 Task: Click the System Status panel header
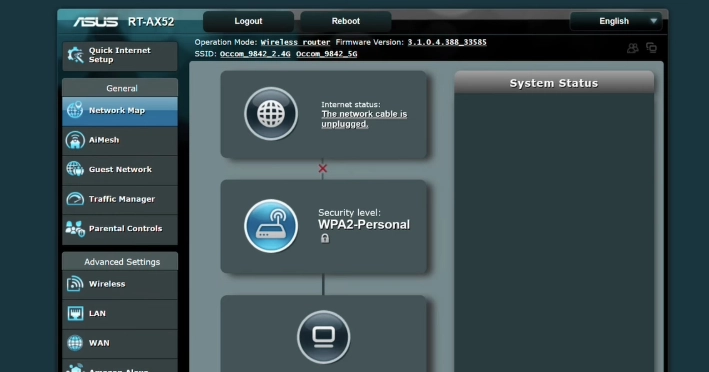pos(554,83)
